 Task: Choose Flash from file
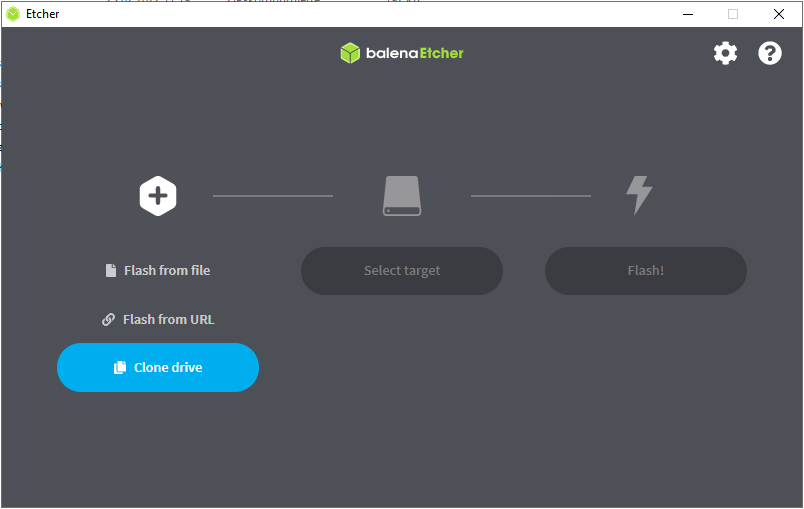coord(166,271)
